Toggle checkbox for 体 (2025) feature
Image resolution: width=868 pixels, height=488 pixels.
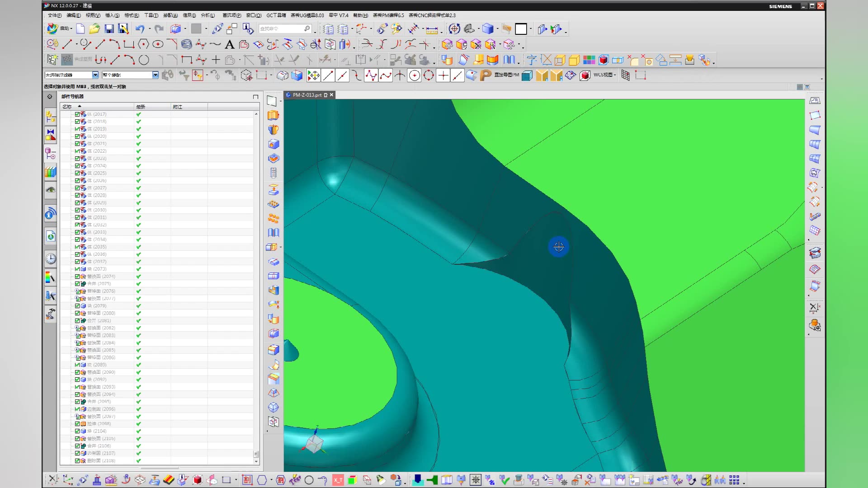[x=77, y=173]
